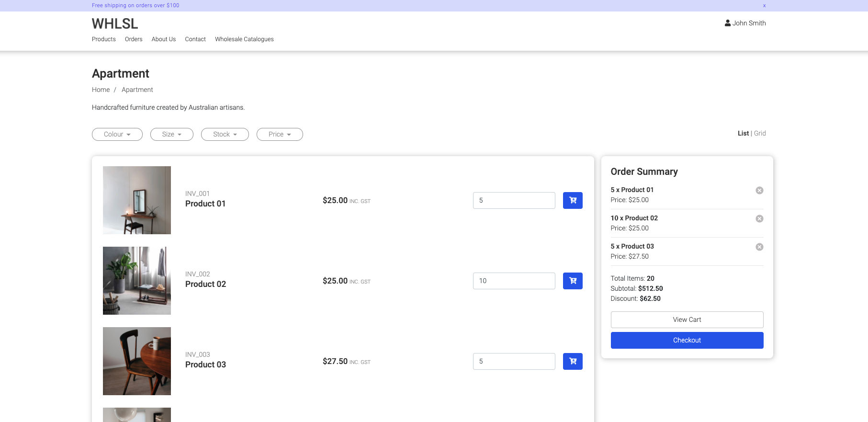Expand the Stock filter dropdown
Image resolution: width=868 pixels, height=422 pixels.
coord(225,134)
